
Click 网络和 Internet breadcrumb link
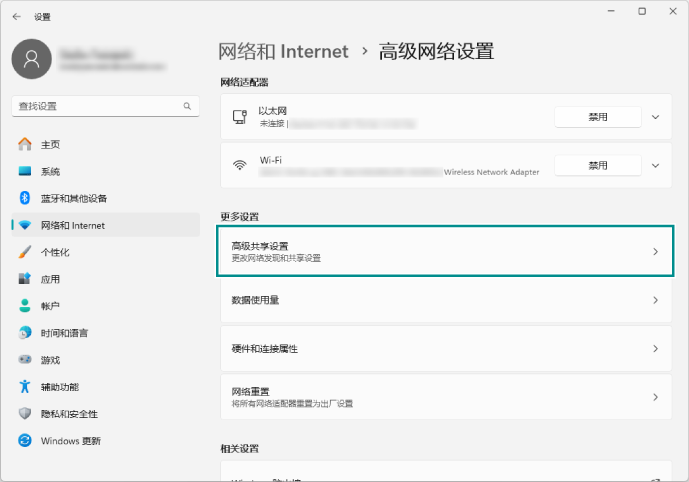pos(283,52)
